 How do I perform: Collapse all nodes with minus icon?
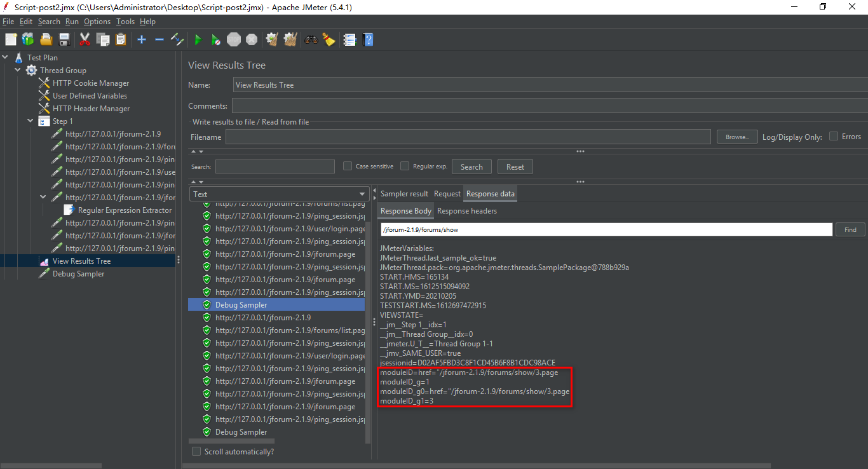[x=159, y=39]
